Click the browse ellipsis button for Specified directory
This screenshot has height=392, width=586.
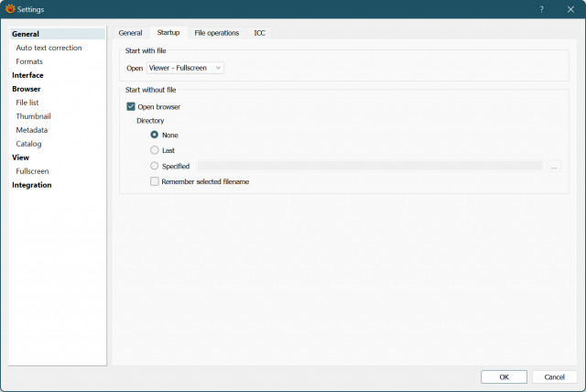pos(554,167)
